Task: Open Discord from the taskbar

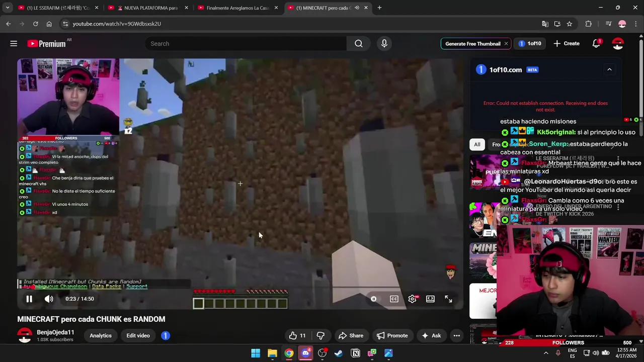Action: pyautogui.click(x=305, y=353)
